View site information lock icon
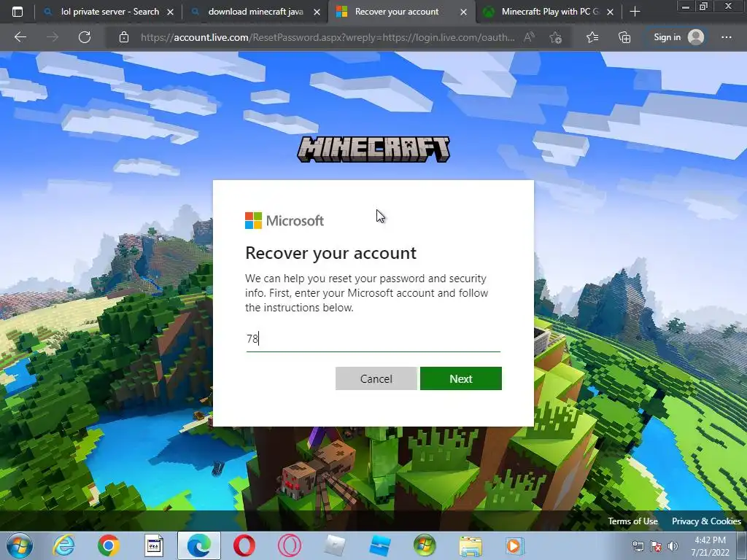Viewport: 747px width, 560px height. click(x=124, y=37)
